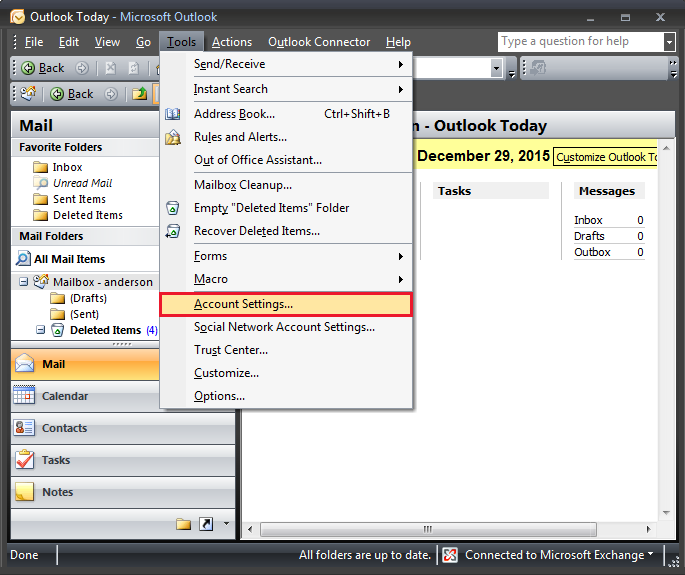Open the Outbox link under Messages

[592, 252]
